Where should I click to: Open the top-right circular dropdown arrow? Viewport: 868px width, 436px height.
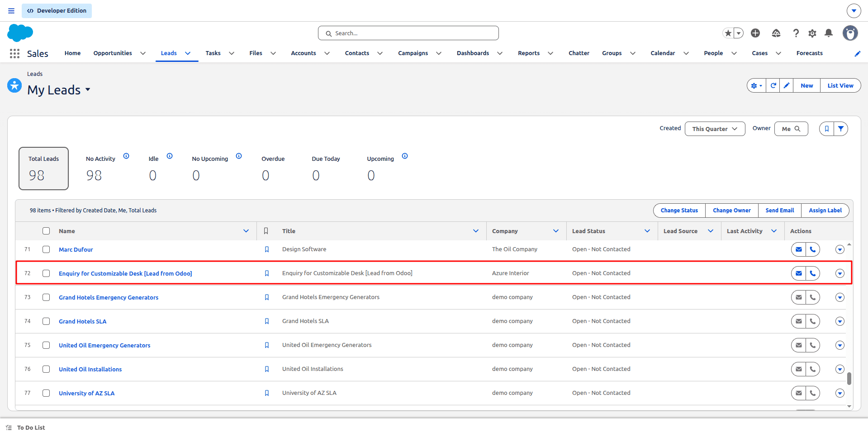[x=854, y=11]
